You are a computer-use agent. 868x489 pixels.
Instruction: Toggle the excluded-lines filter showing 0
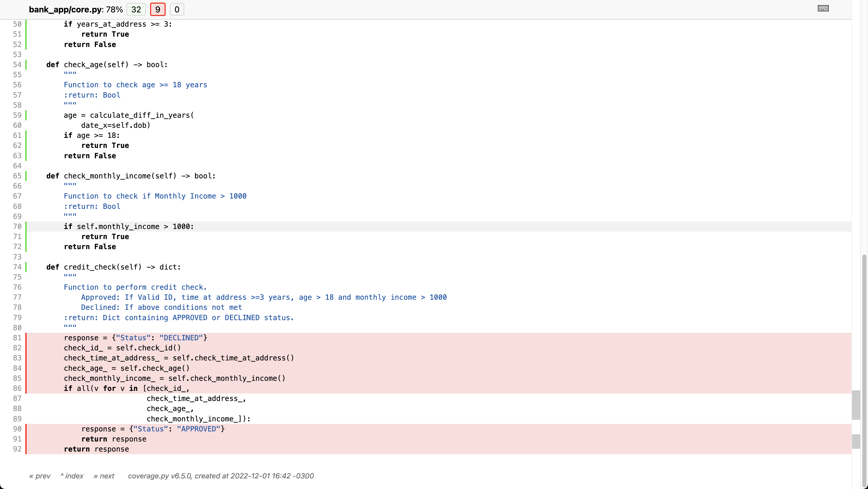tap(177, 9)
